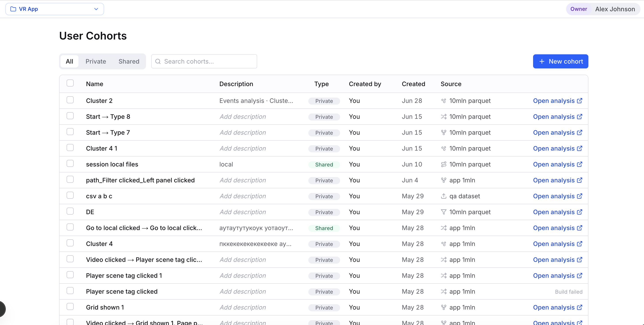Add a description for the Start → Type 8 cohort
The image size is (644, 325).
(243, 117)
